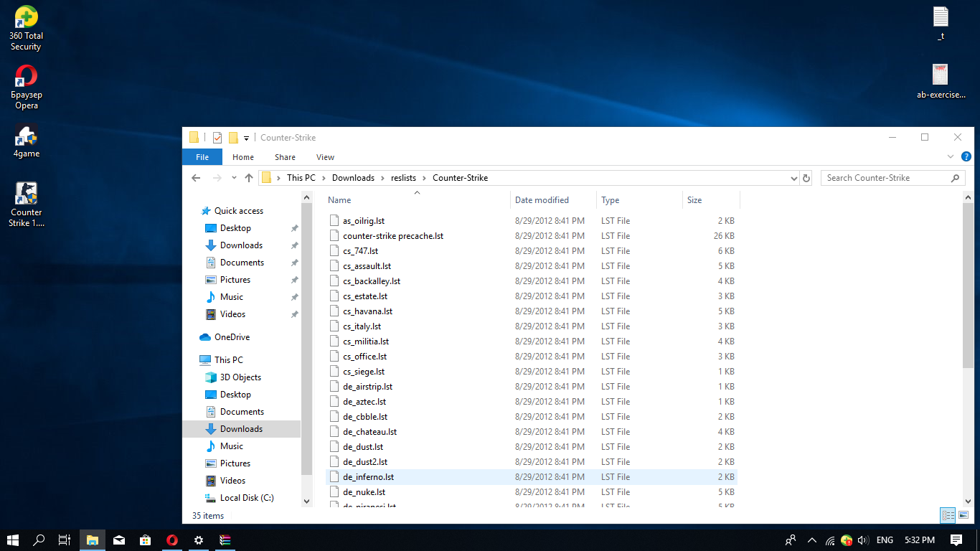Select the file "as_oilrig.lst"

coord(364,221)
